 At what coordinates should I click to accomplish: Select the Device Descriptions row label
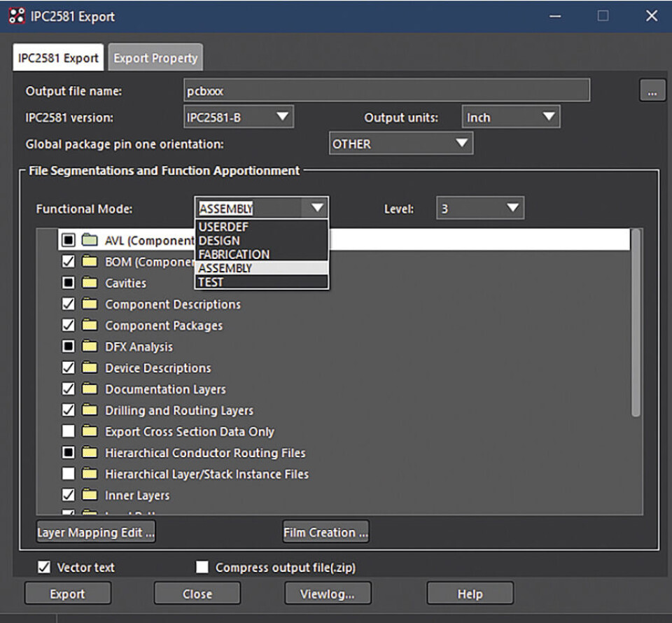click(158, 368)
